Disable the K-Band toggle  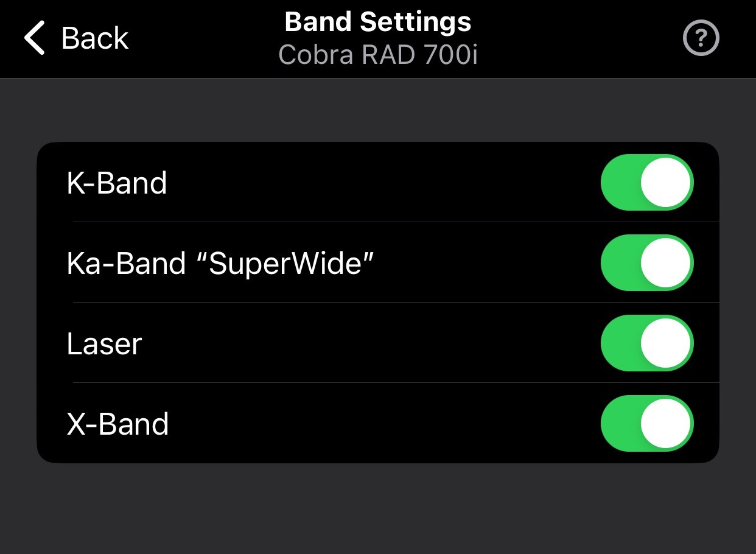[646, 183]
